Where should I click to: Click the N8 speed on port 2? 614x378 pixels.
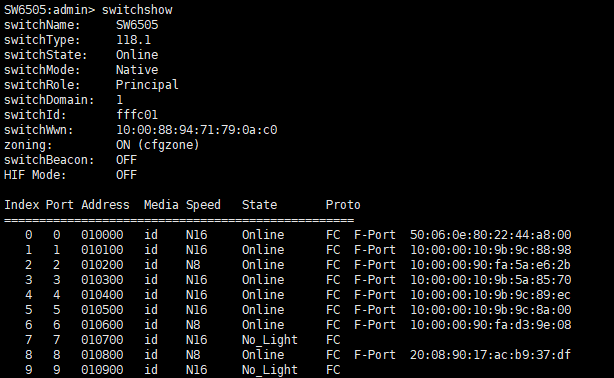193,265
